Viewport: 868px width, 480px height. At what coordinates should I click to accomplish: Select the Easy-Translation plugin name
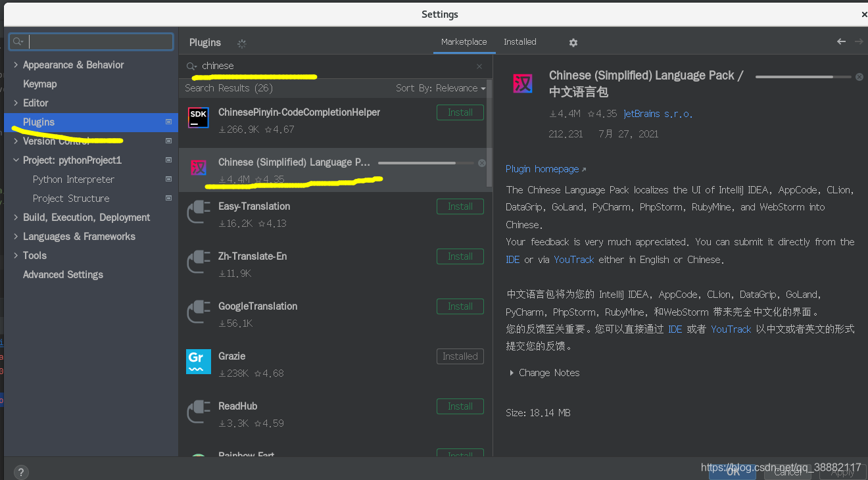254,206
